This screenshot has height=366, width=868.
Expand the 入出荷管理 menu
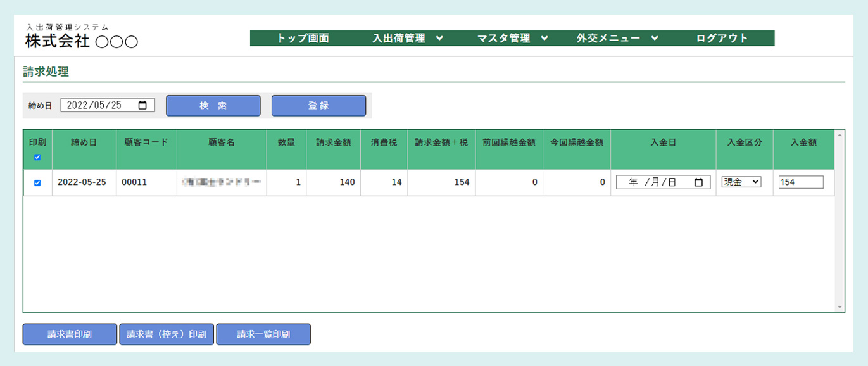click(x=408, y=38)
